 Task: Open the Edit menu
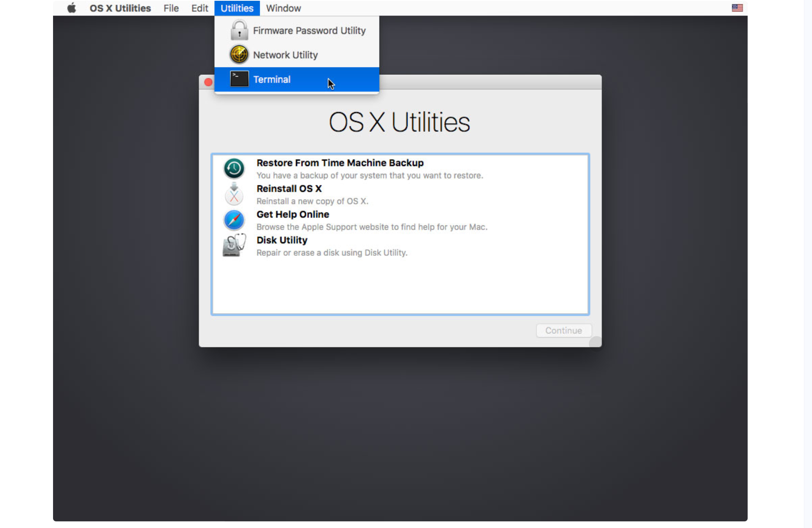199,8
